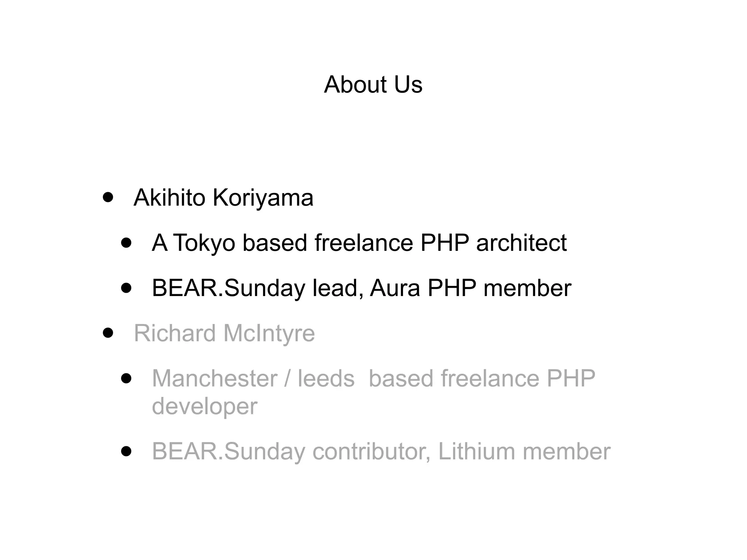Click the bullet beside Akihito Koriyama
Image resolution: width=747 pixels, height=560 pixels.
coord(108,198)
